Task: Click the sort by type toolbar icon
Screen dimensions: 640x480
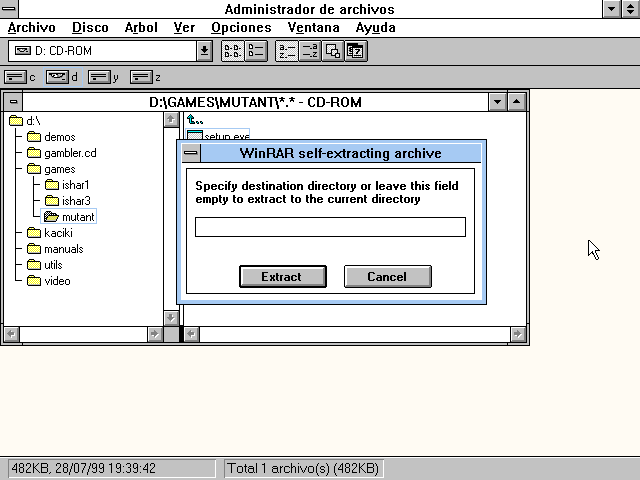Action: 309,50
